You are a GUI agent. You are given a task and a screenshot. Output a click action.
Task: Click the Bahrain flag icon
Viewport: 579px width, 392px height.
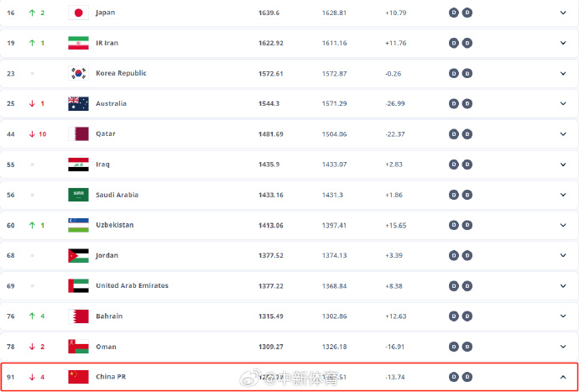(x=78, y=316)
